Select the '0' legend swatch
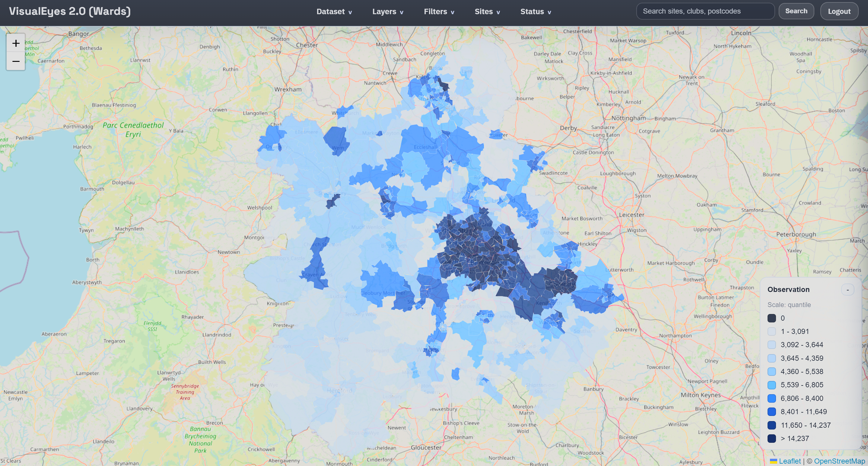 tap(772, 318)
